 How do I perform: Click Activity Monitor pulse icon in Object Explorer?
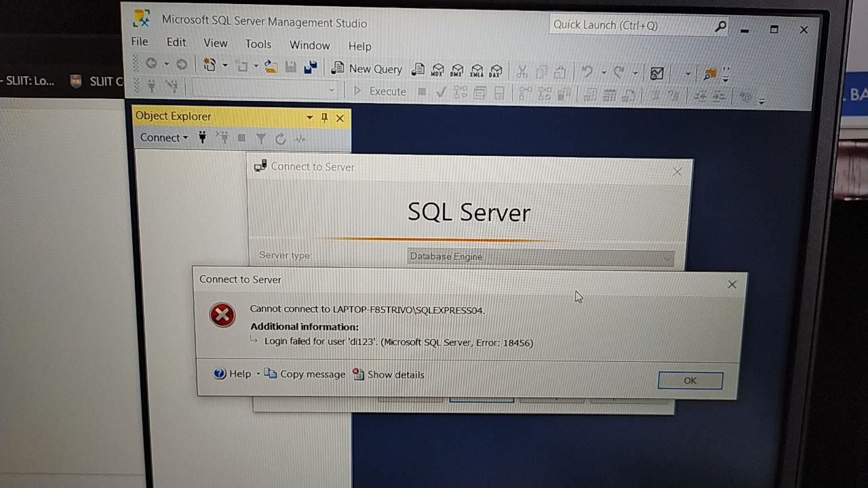click(x=300, y=140)
